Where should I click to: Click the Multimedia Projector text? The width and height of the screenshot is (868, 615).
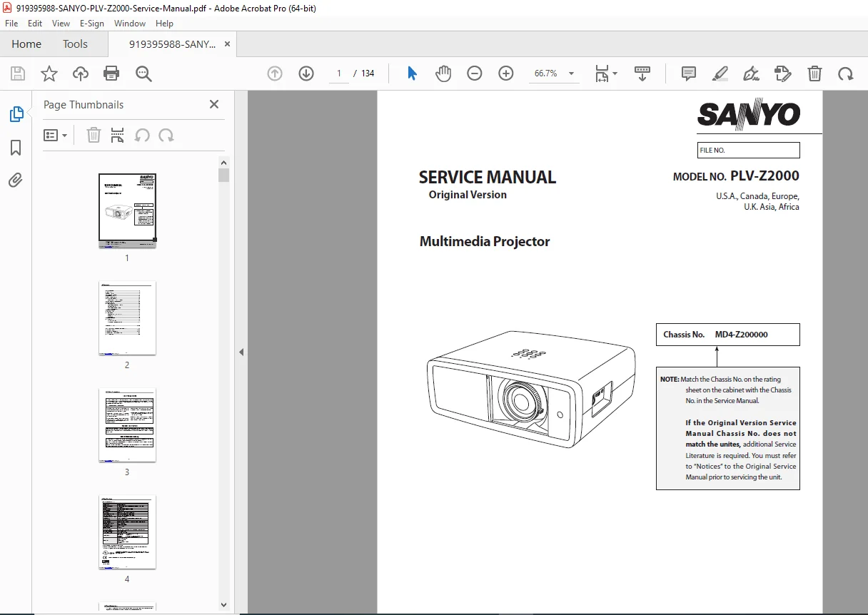tap(485, 241)
